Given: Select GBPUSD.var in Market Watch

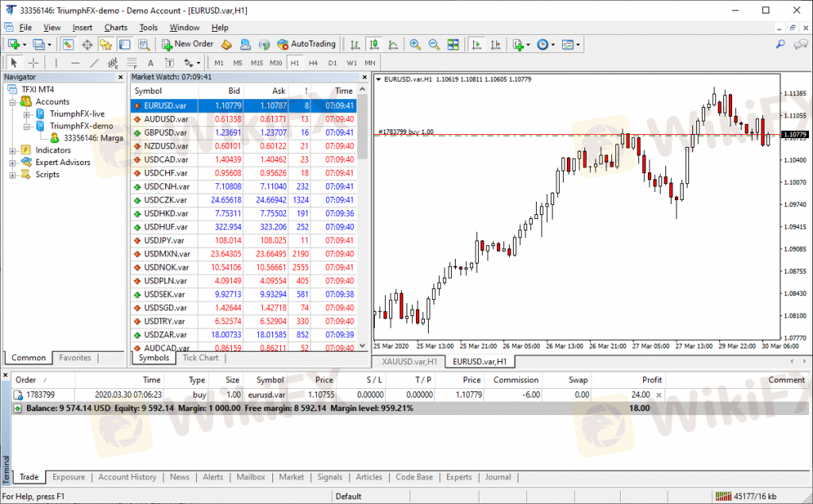Looking at the screenshot, I should pos(165,133).
